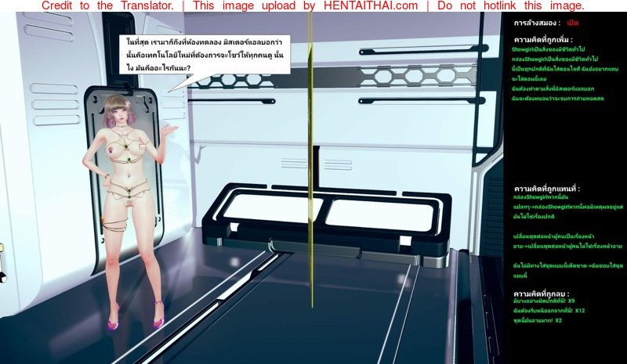The height and width of the screenshot is (364, 627).
Task: Expand the "ความคิดที่ถูกเพิ่ม" section heading
Action: point(543,38)
